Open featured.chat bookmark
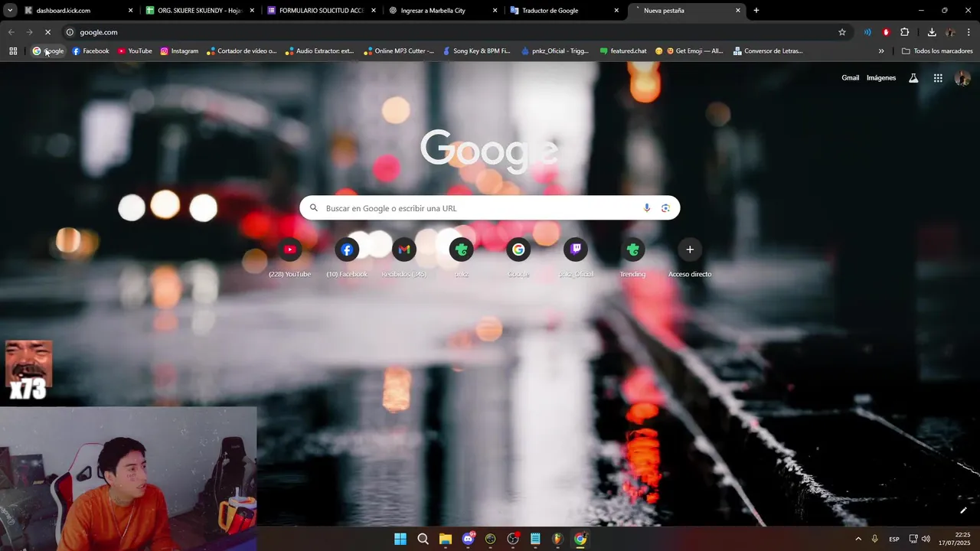Screen dimensions: 980x551 pos(623,51)
